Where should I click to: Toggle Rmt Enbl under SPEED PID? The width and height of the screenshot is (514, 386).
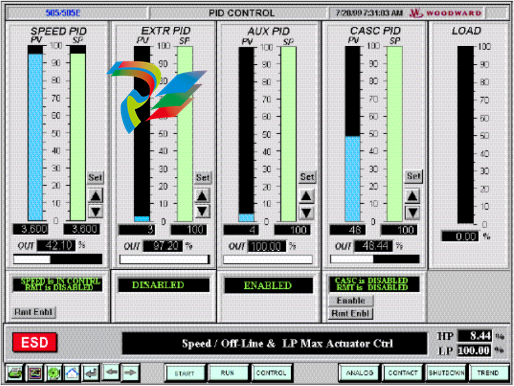pyautogui.click(x=33, y=312)
